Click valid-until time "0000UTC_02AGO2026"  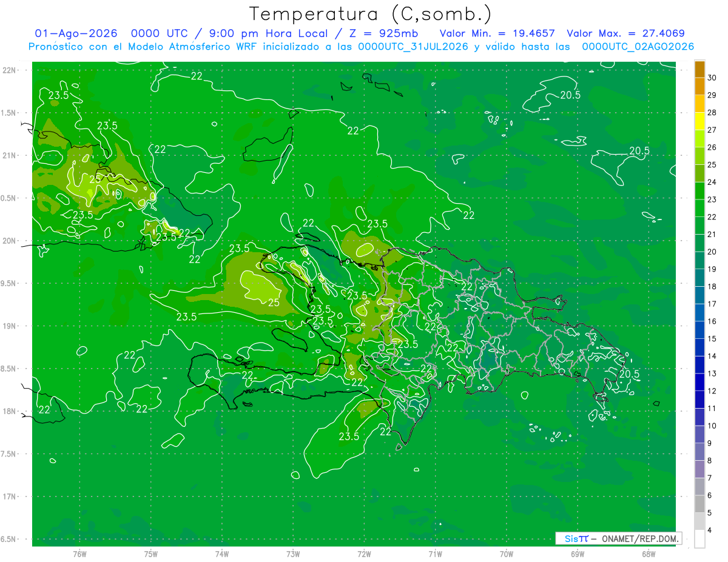point(638,47)
